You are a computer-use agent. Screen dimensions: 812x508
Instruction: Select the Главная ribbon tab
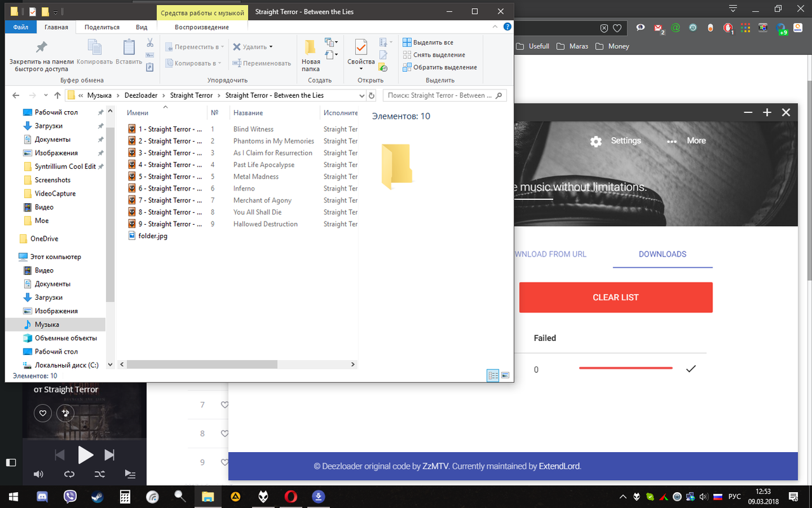tap(56, 27)
